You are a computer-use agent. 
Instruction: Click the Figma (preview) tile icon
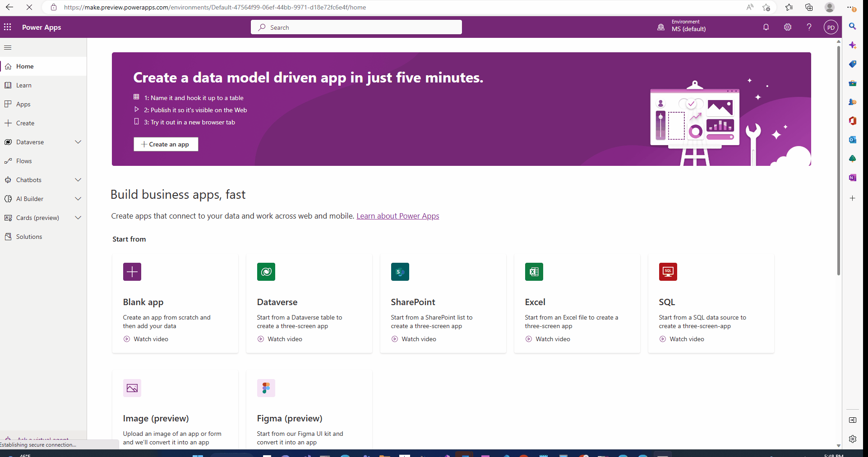coord(266,388)
